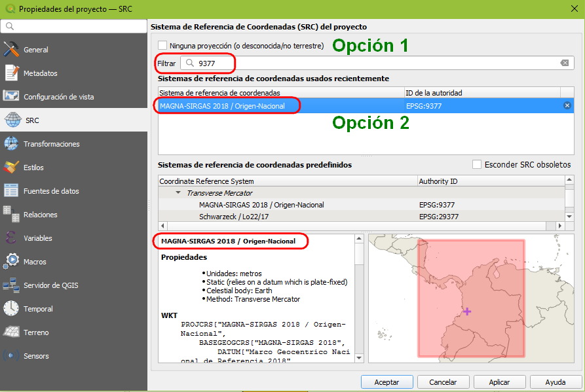585x392 pixels.
Task: Open the Variables epsilon icon
Action: tap(11, 238)
